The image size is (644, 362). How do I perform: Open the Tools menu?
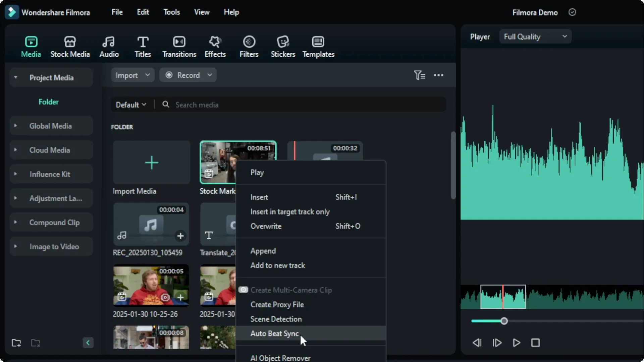point(171,12)
